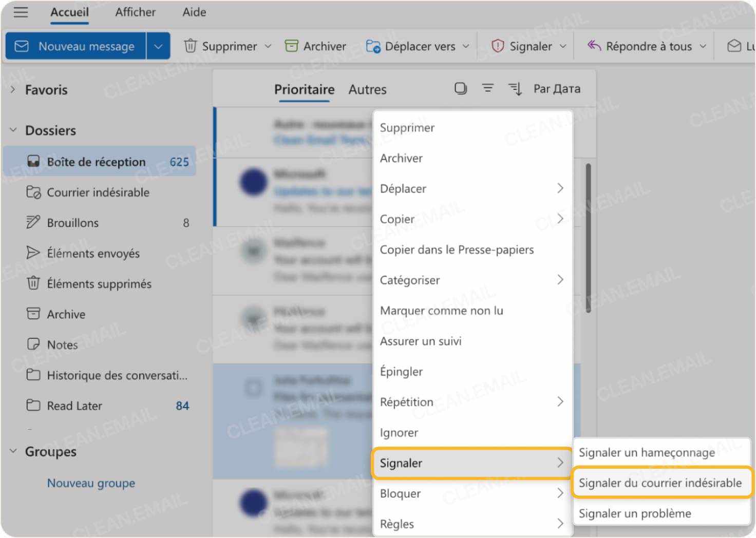Open the Aide tab

coord(194,12)
